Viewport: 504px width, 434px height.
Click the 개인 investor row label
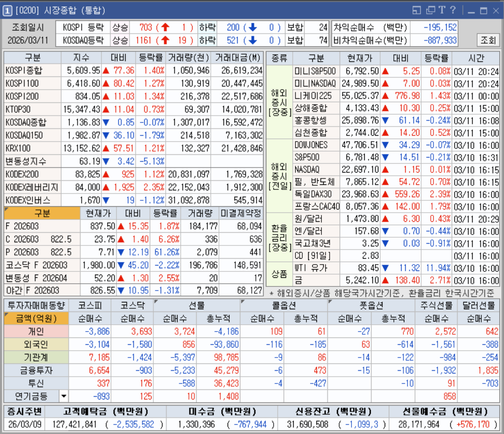(x=36, y=332)
